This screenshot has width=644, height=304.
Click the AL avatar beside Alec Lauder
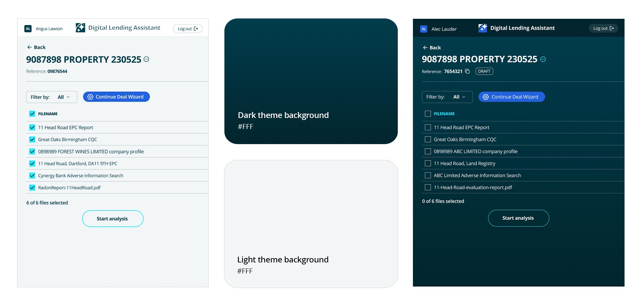point(424,29)
